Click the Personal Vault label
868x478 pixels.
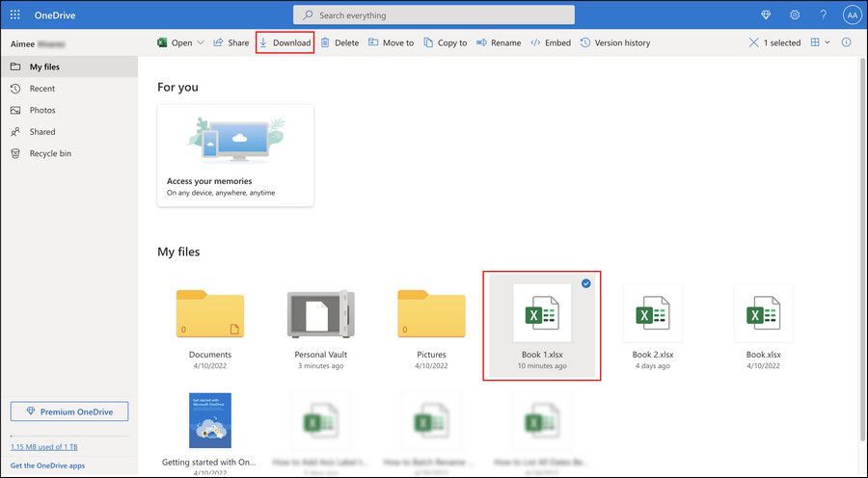click(x=320, y=355)
